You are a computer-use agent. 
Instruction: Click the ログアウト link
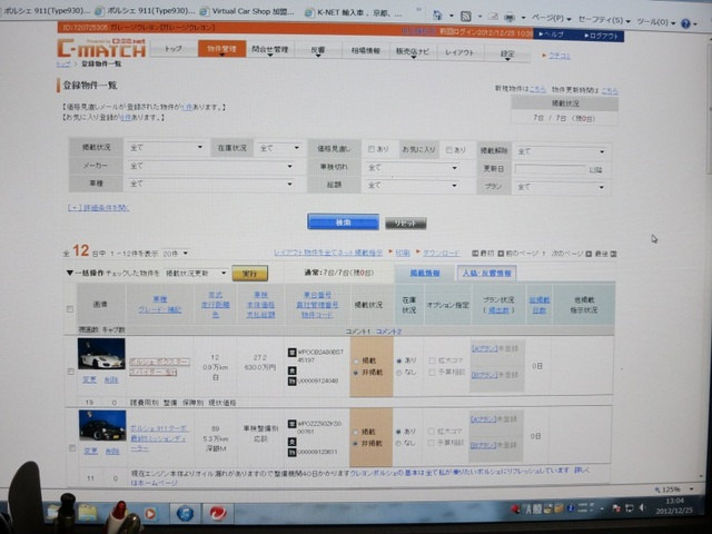coord(600,35)
